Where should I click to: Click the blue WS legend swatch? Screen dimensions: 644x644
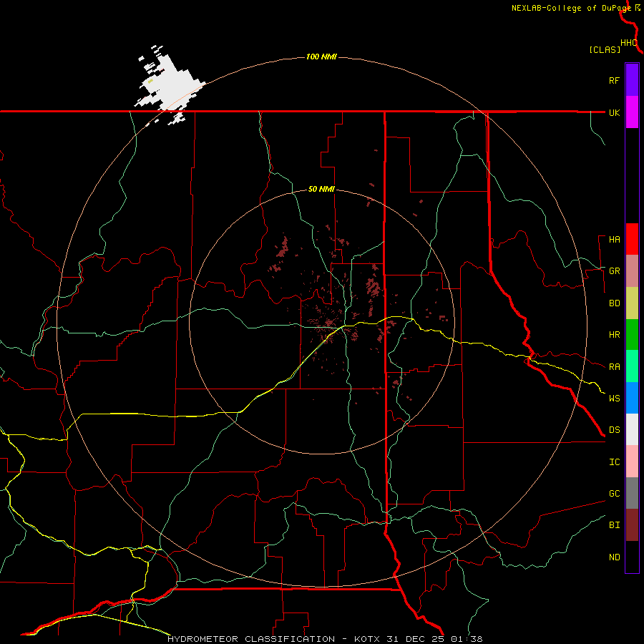(632, 398)
